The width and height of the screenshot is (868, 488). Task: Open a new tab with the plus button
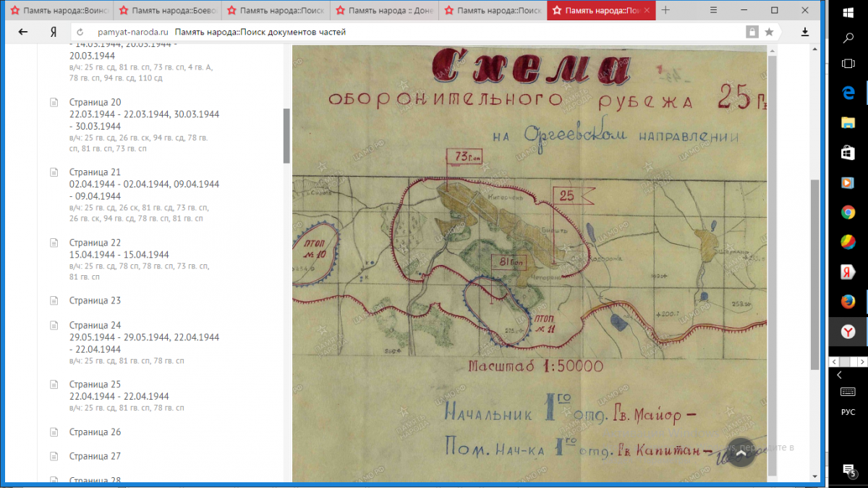[x=665, y=10]
